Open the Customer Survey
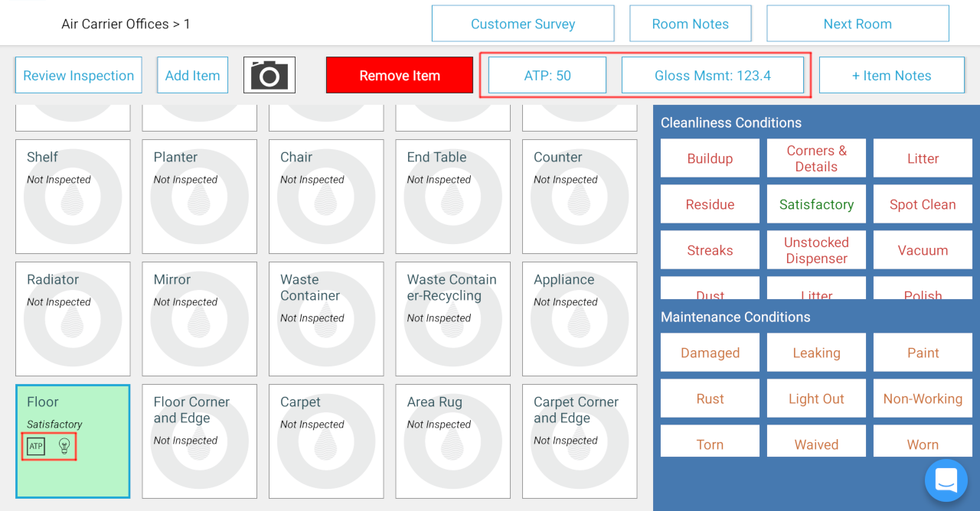Image resolution: width=980 pixels, height=511 pixels. (523, 24)
